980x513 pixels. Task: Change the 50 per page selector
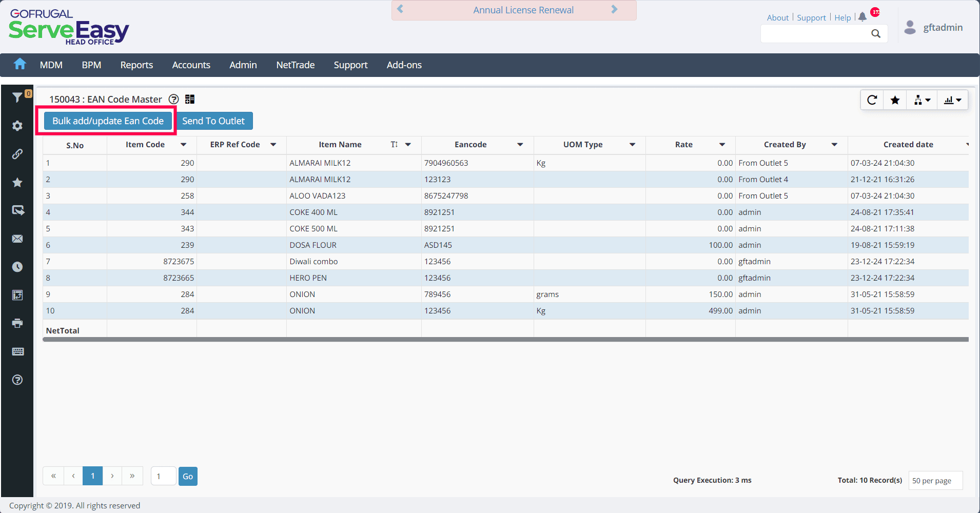[x=935, y=481]
